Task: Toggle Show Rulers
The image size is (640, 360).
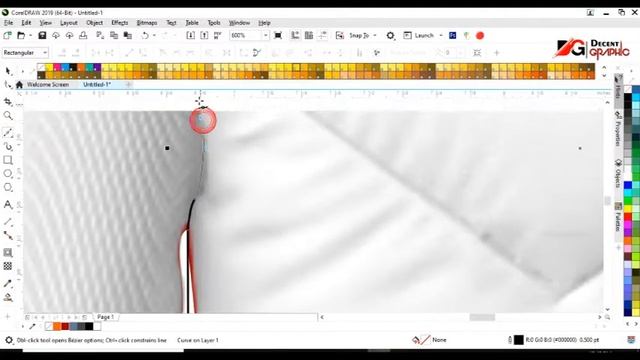Action: [295, 36]
